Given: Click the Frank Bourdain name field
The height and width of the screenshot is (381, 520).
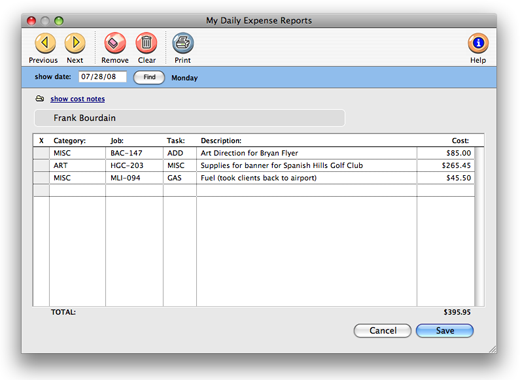Looking at the screenshot, I should click(190, 118).
